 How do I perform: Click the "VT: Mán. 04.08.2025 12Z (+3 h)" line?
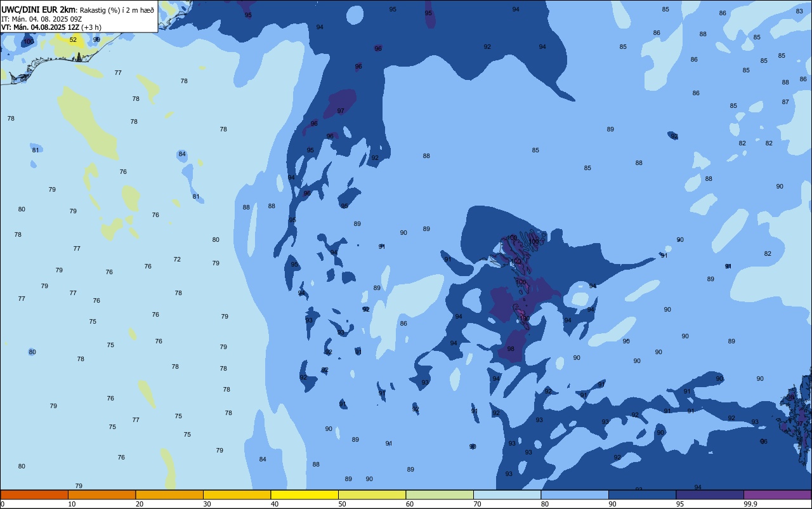51,27
